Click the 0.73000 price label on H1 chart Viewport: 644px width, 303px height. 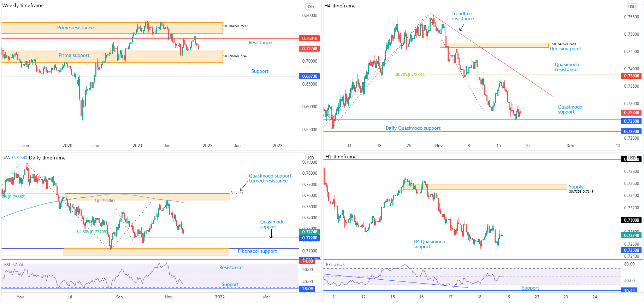[631, 220]
